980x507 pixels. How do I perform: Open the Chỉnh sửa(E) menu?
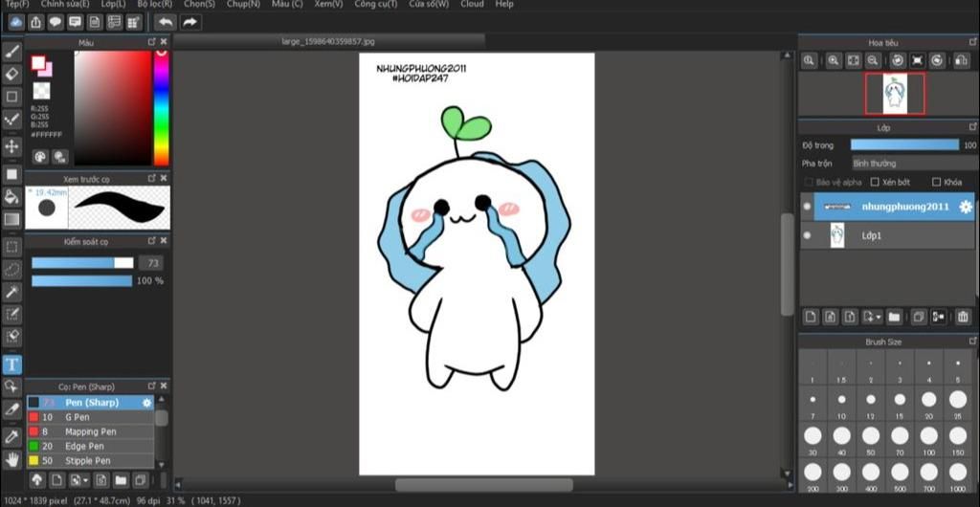click(x=65, y=4)
